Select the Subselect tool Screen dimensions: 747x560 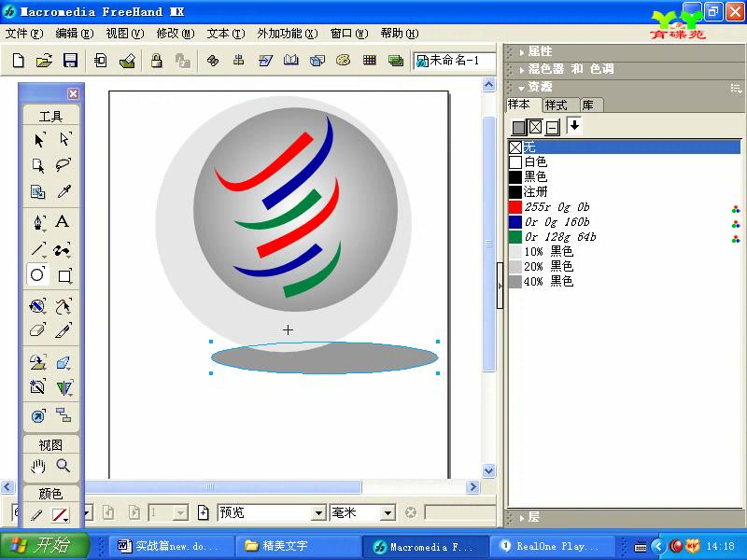(x=64, y=139)
